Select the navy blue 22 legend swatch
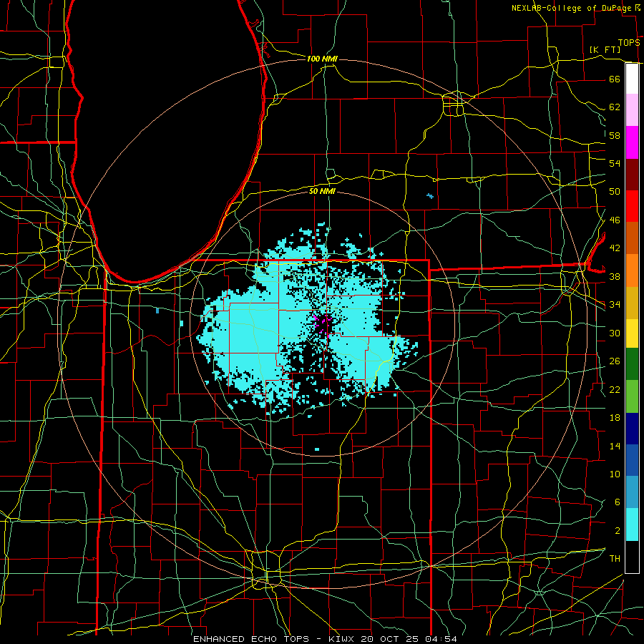 632,429
